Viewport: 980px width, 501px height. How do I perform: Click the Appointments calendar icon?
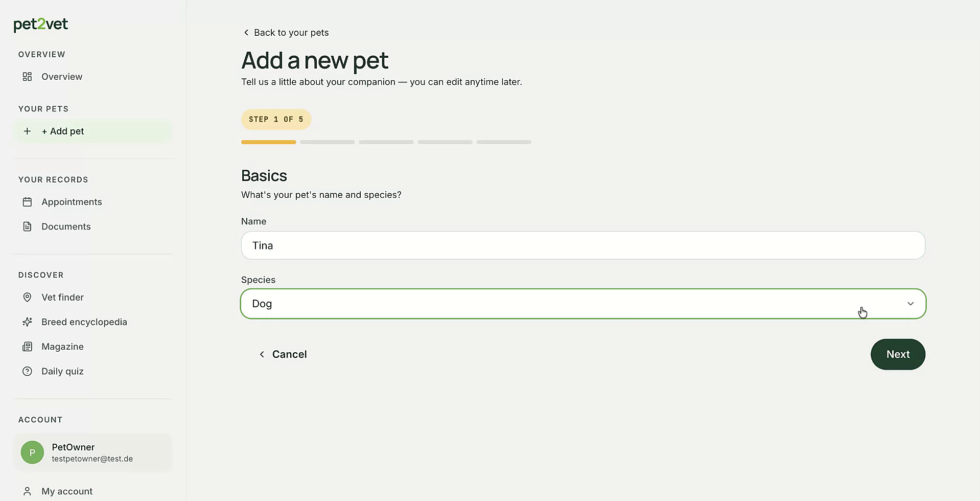(x=27, y=202)
